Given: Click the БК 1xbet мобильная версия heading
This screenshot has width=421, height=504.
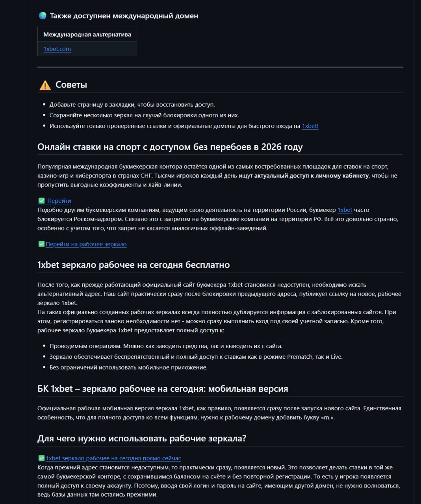Looking at the screenshot, I should point(163,389).
